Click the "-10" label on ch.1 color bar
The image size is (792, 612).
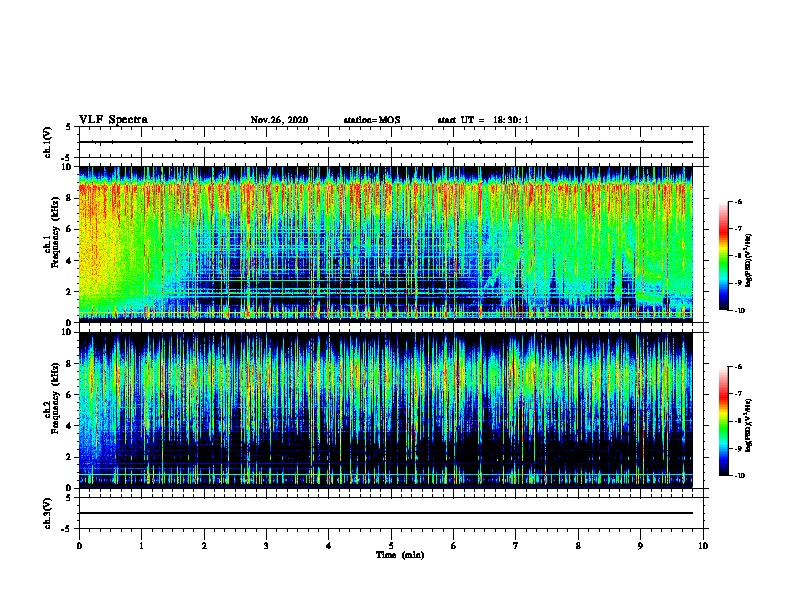[740, 310]
